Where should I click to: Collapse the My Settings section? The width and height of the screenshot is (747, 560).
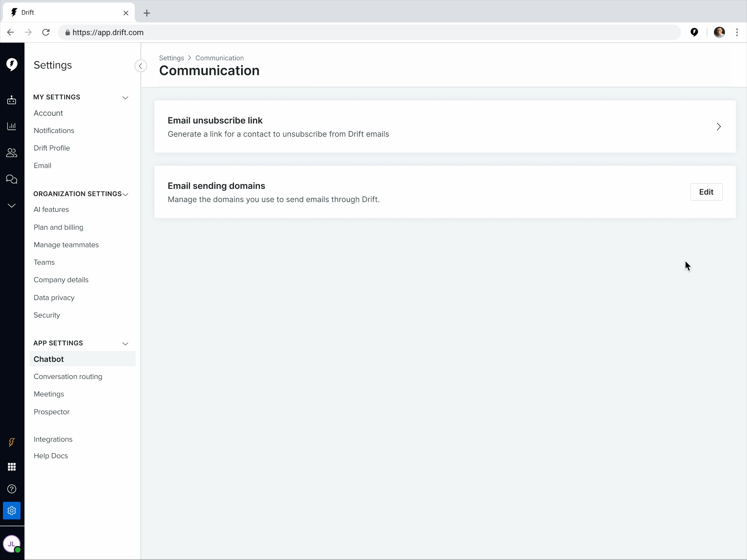pos(125,97)
